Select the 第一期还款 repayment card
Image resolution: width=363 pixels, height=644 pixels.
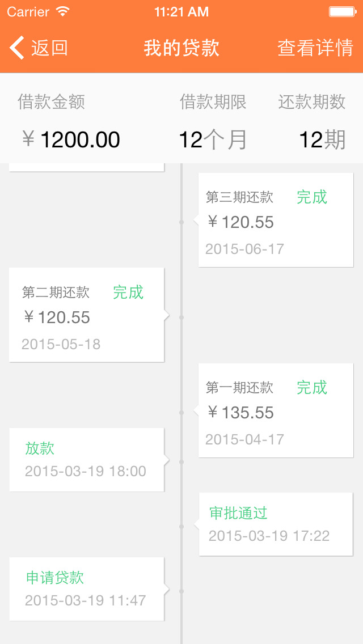[276, 410]
